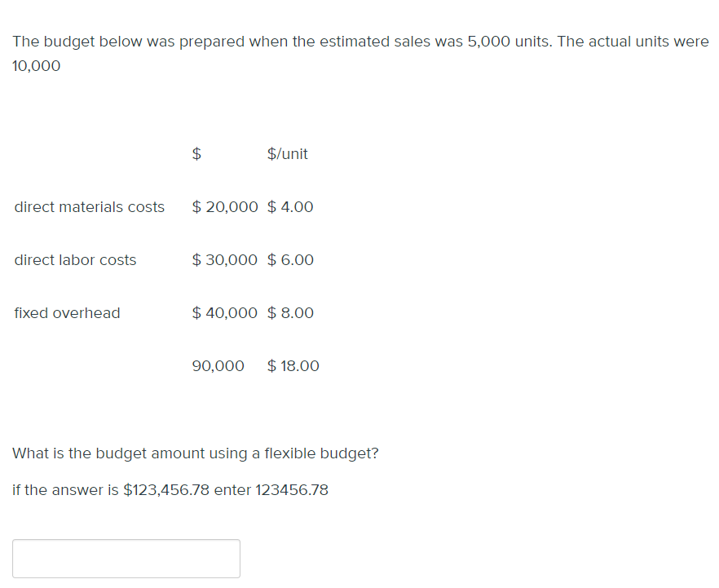
Task: Click the $ 4.00 per unit value
Action: click(x=290, y=207)
